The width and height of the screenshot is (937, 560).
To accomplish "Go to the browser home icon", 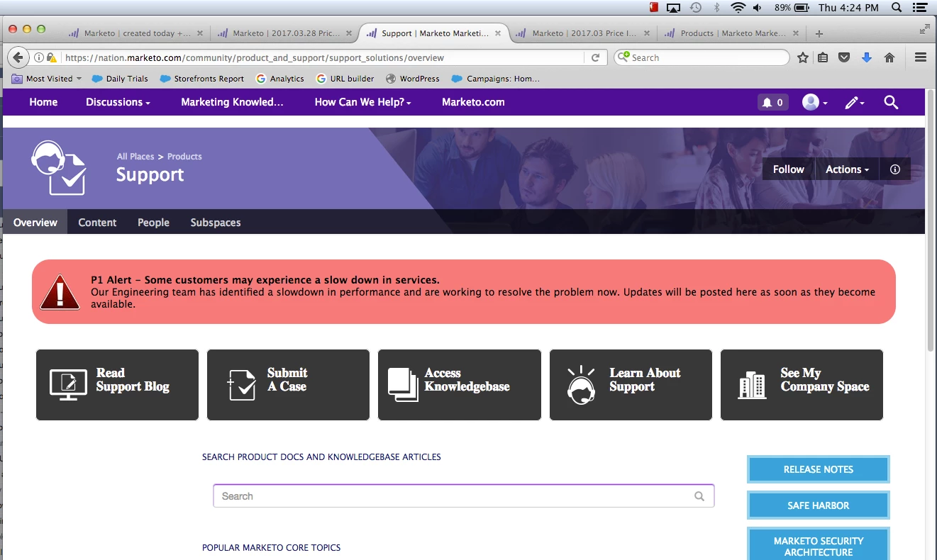I will click(889, 57).
